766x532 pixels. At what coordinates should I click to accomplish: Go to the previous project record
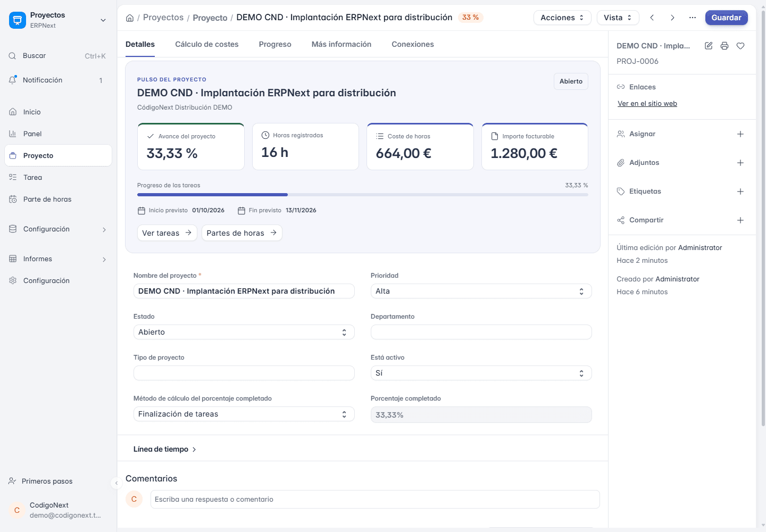pos(652,18)
